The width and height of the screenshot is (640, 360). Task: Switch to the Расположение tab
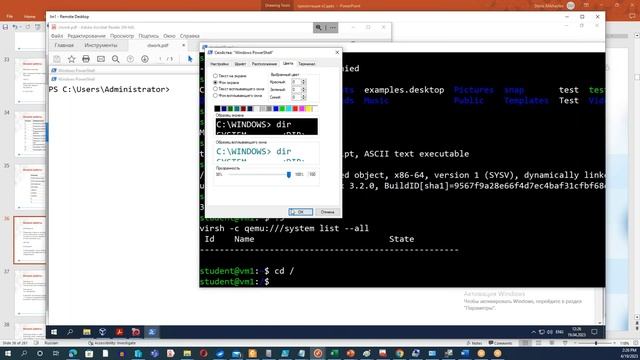point(264,64)
